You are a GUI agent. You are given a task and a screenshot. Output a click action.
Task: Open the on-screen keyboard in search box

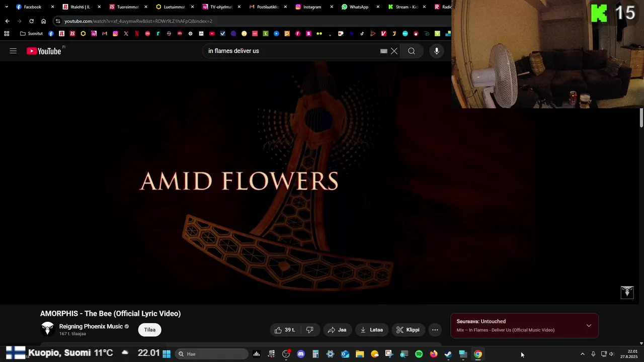tap(384, 51)
